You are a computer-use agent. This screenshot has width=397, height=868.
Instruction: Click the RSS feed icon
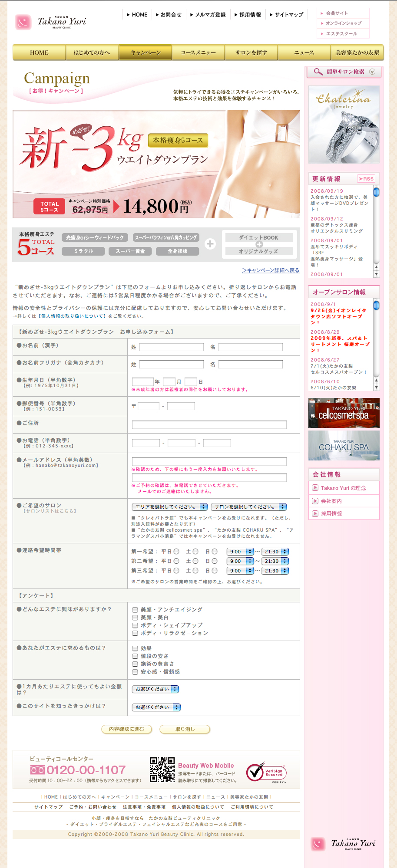[x=366, y=179]
